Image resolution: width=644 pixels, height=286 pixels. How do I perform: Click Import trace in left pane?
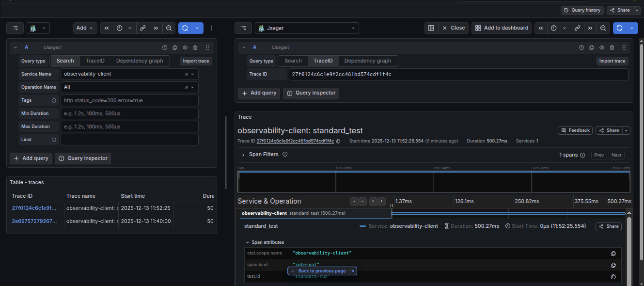(x=196, y=61)
